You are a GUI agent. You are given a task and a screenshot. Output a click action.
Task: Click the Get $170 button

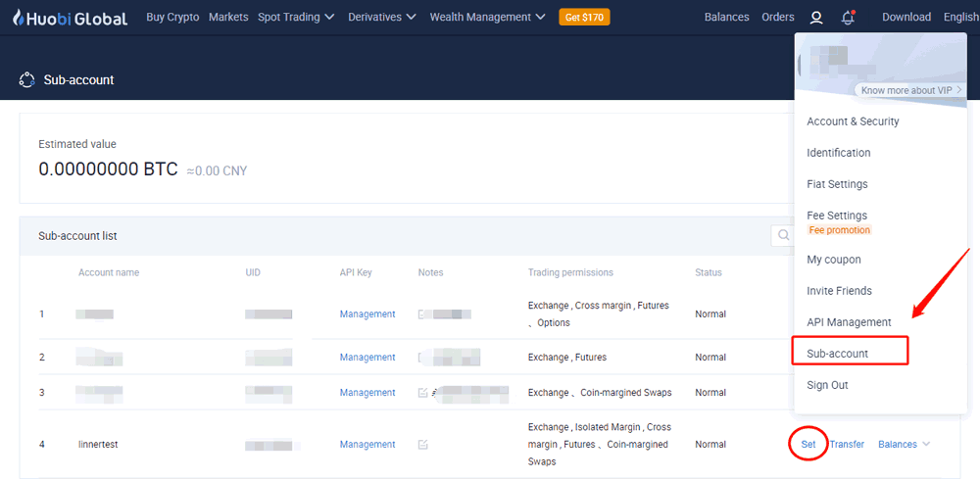(584, 18)
